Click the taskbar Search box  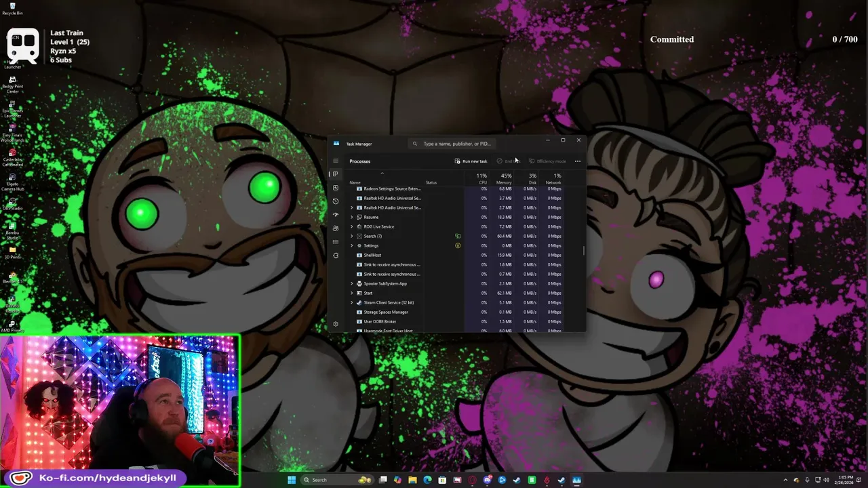(338, 480)
